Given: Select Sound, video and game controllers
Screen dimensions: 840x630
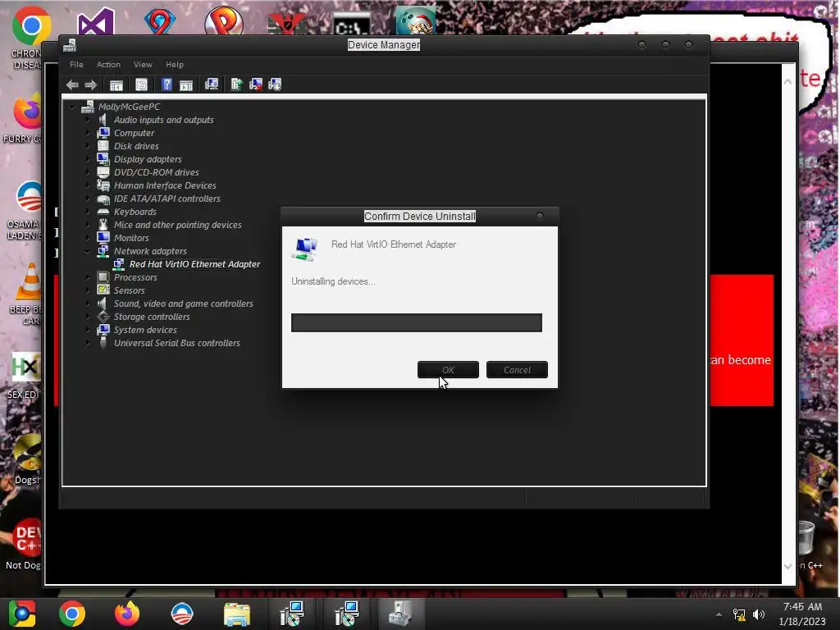Looking at the screenshot, I should [x=183, y=304].
